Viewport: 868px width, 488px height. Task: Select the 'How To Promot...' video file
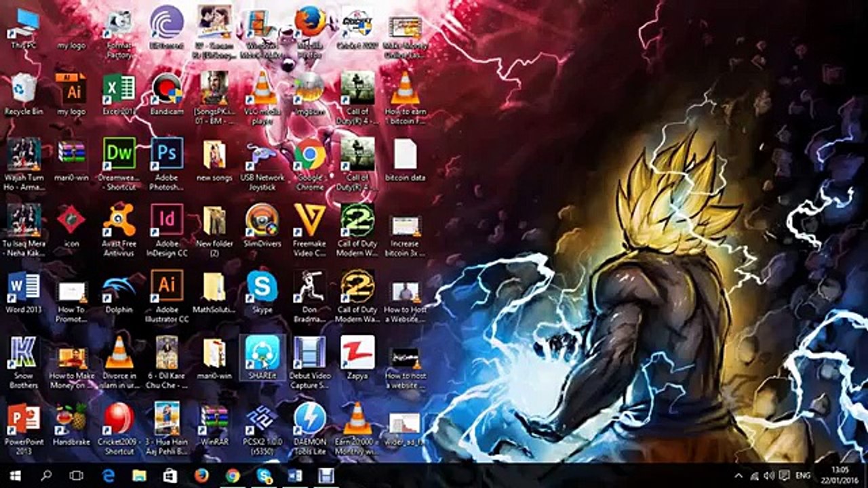(71, 300)
